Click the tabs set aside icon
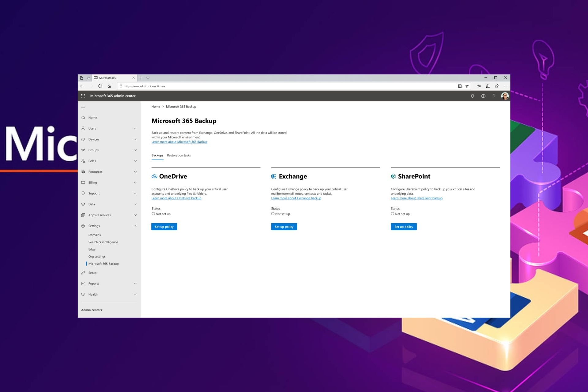588x392 pixels. [81, 78]
